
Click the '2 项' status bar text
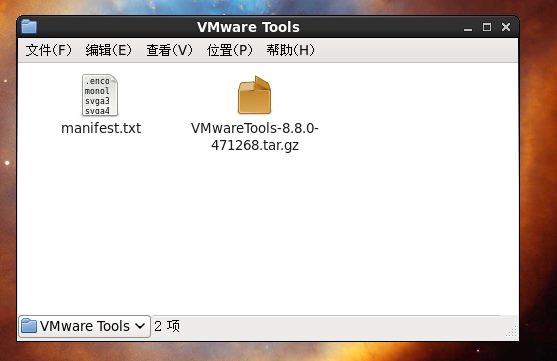tap(167, 326)
